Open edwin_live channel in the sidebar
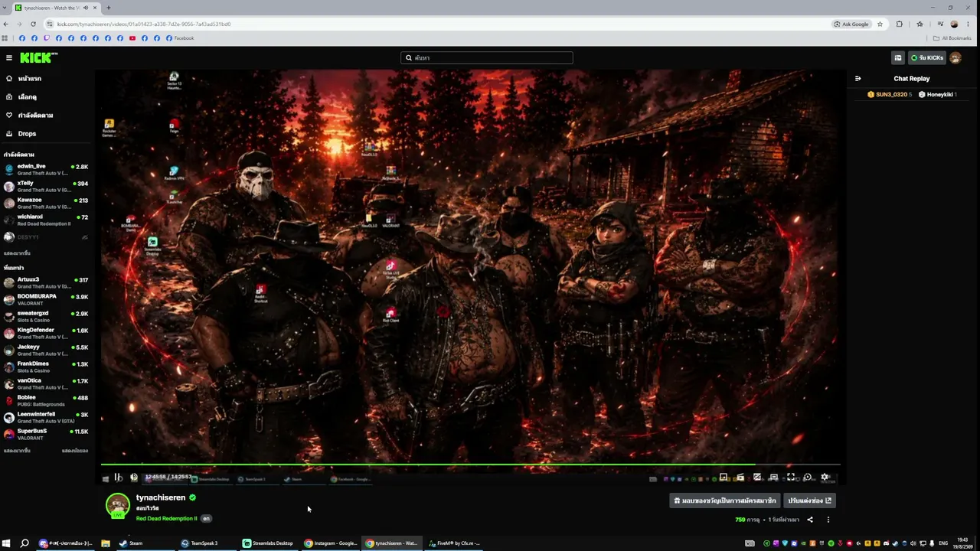 [46, 169]
